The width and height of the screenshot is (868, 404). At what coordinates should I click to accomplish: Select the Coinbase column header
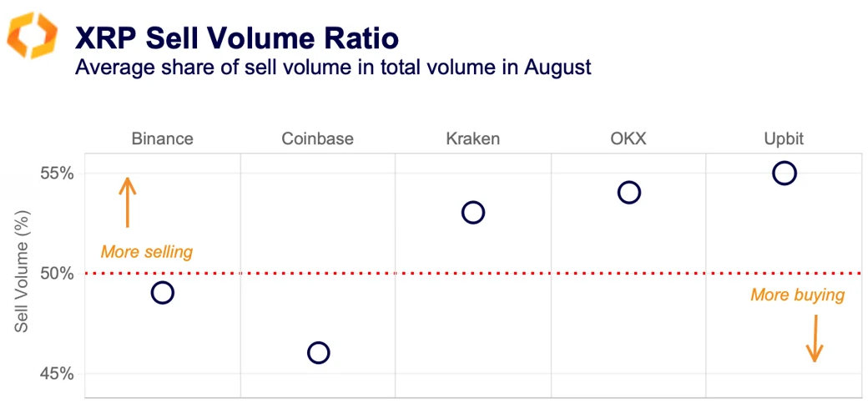(x=318, y=139)
